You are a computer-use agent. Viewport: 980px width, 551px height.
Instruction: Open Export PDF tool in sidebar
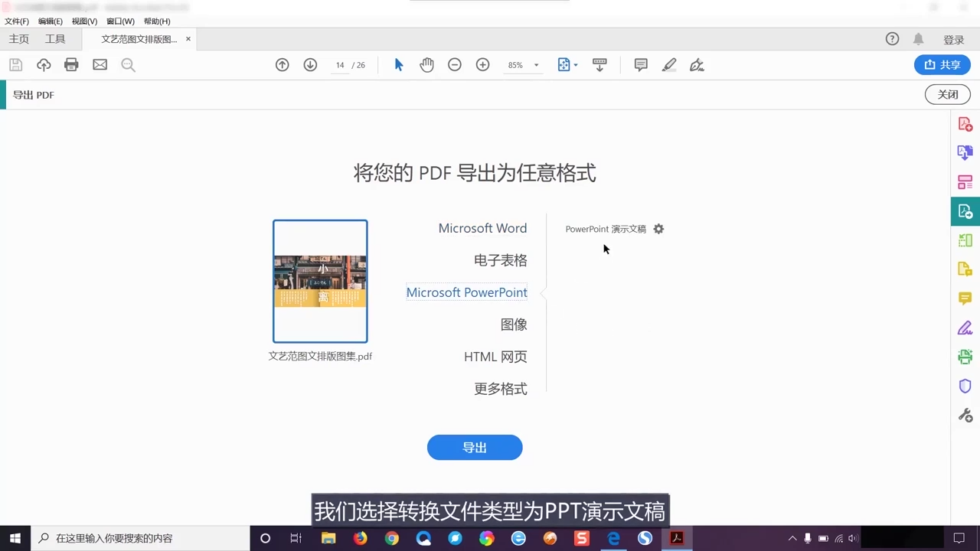[x=965, y=211]
